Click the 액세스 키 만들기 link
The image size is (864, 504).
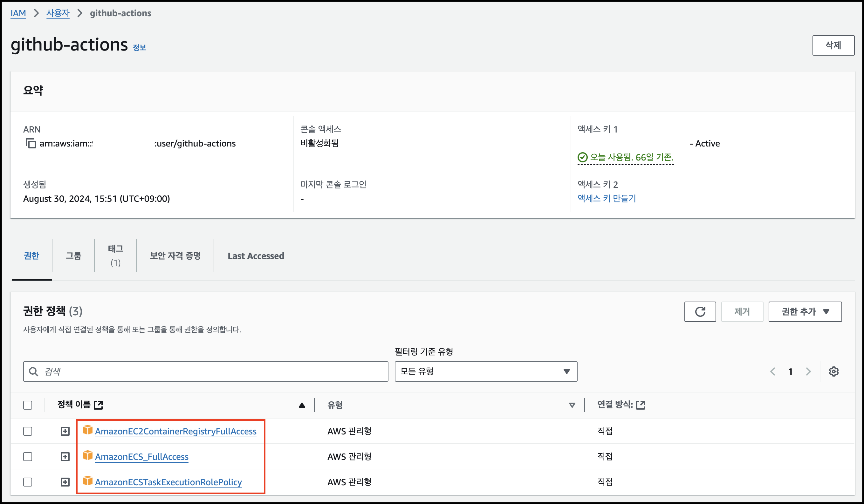(x=607, y=199)
